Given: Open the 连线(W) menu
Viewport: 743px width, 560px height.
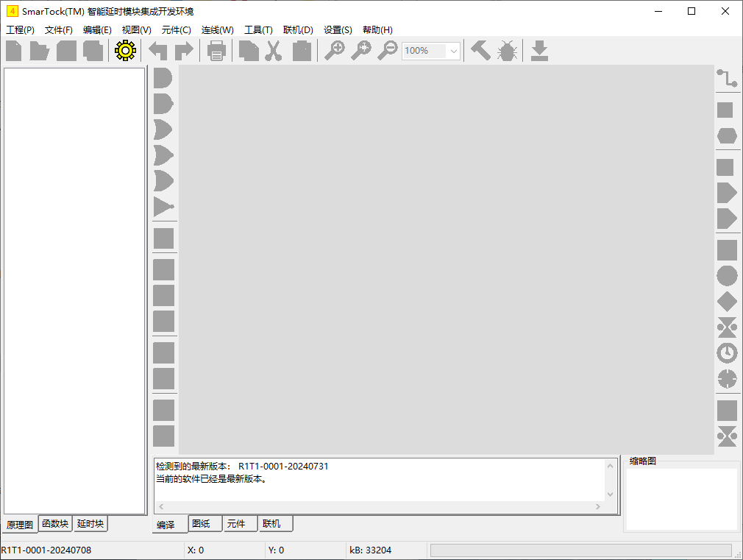Looking at the screenshot, I should (x=218, y=30).
